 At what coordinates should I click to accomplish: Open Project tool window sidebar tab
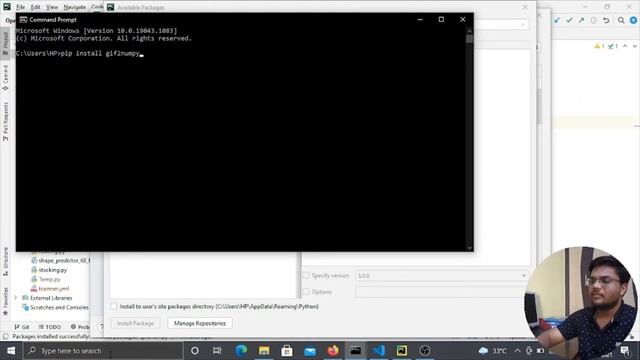5,43
